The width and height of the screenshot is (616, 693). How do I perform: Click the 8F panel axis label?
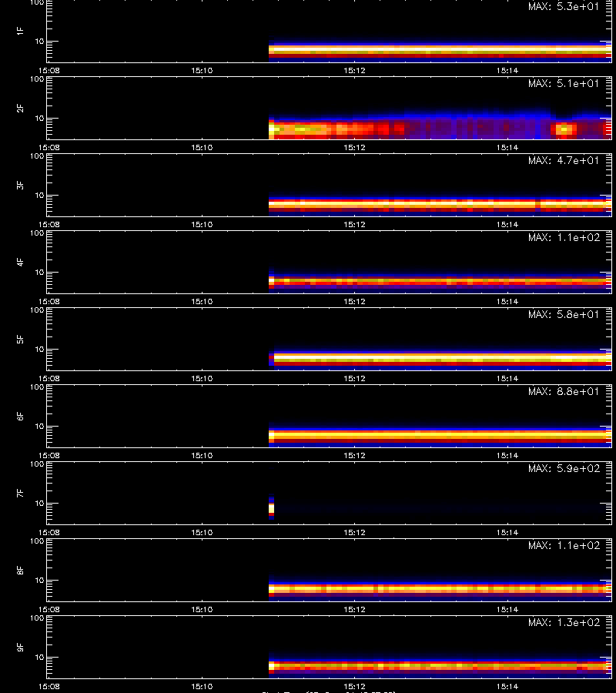(x=20, y=570)
